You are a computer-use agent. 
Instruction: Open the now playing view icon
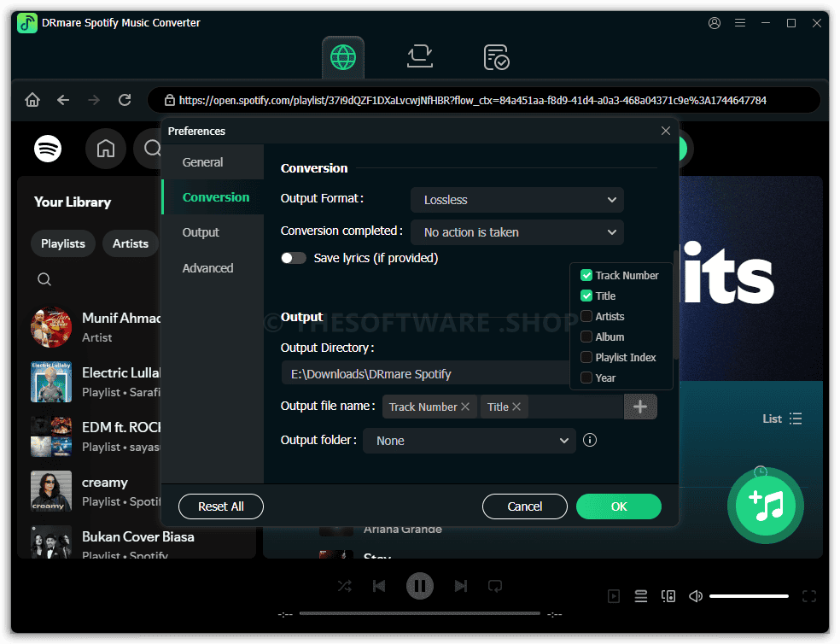(614, 596)
